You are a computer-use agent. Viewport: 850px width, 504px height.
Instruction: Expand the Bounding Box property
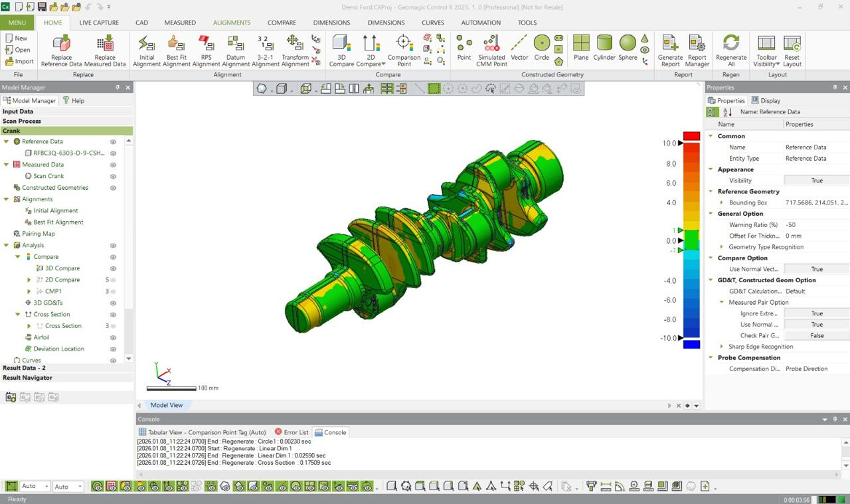tap(722, 203)
